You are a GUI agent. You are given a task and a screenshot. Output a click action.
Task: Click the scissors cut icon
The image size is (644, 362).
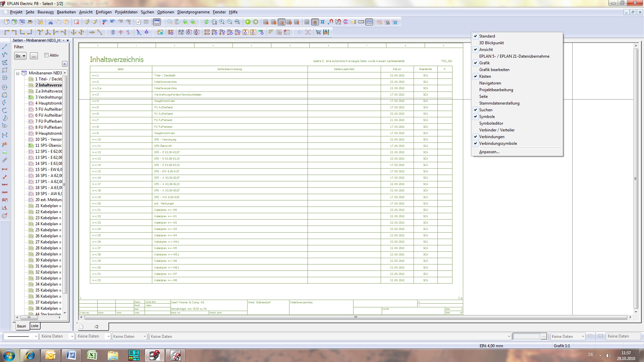click(x=51, y=22)
